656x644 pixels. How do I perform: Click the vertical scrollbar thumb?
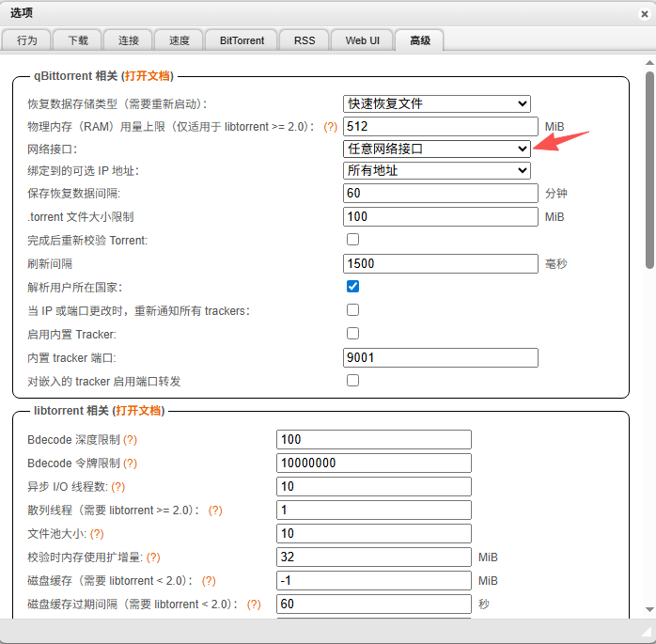pyautogui.click(x=649, y=160)
